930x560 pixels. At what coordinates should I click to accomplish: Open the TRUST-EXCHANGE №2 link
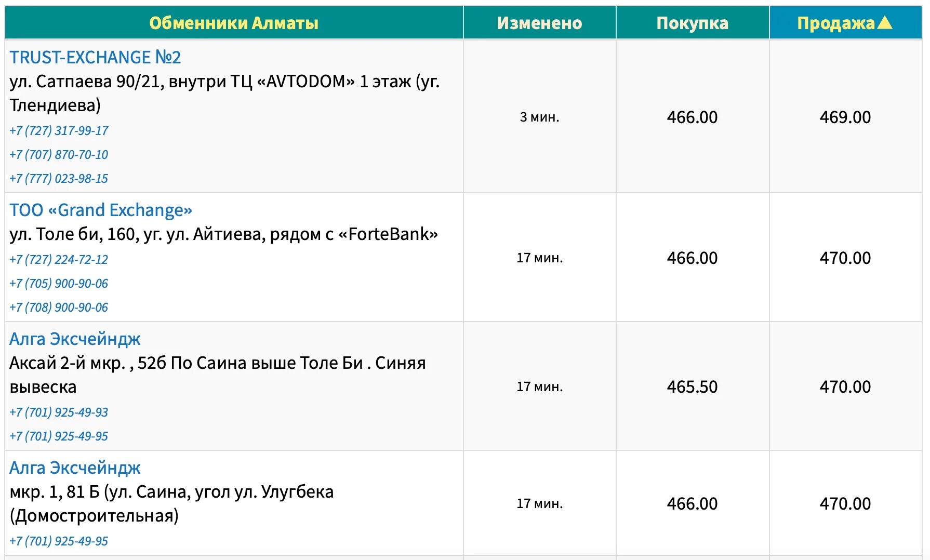(95, 57)
